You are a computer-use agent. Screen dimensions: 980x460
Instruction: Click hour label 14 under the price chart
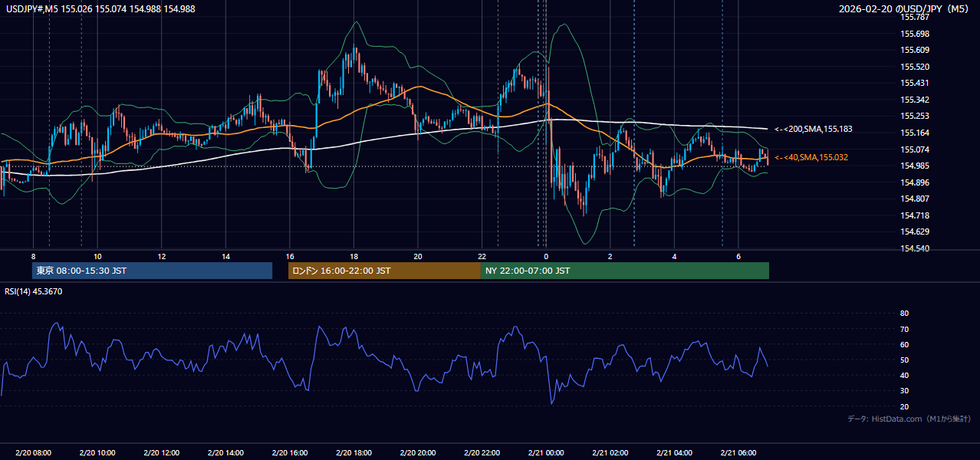[225, 256]
